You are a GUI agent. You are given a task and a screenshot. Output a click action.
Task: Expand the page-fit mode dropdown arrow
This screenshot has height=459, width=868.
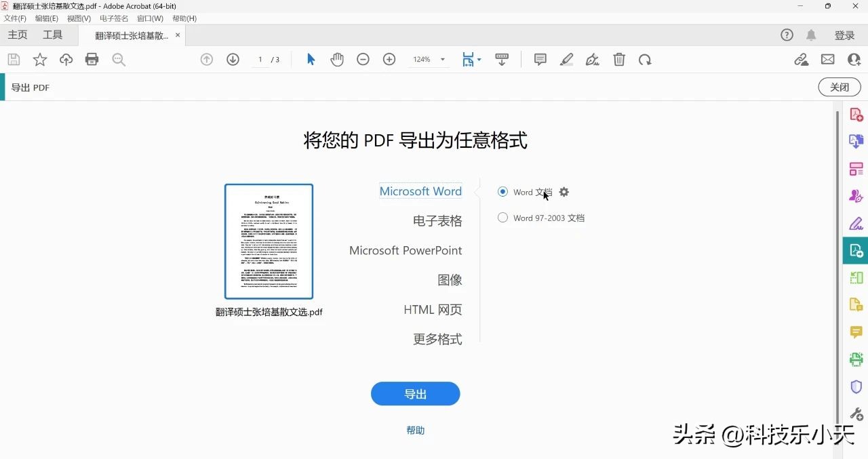pyautogui.click(x=479, y=59)
